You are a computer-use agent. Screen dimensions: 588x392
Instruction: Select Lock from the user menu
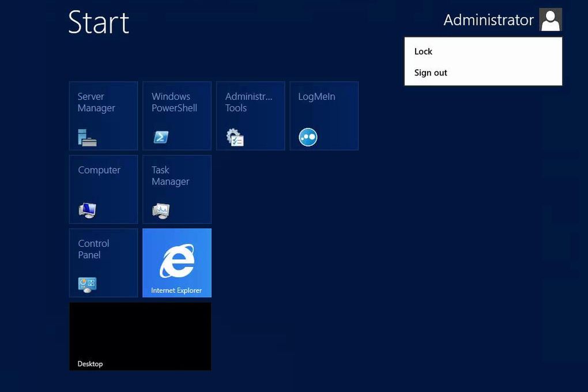coord(483,51)
